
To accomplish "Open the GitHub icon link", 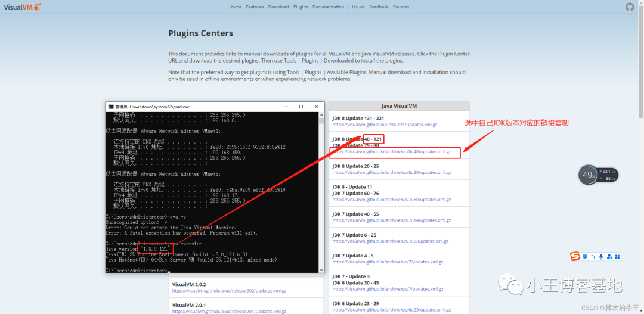I will point(630,7).
